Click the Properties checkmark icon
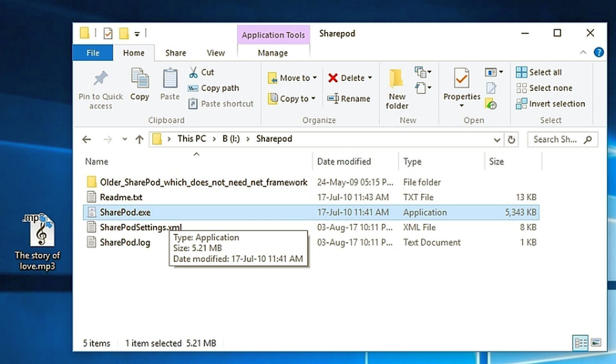 pyautogui.click(x=462, y=78)
